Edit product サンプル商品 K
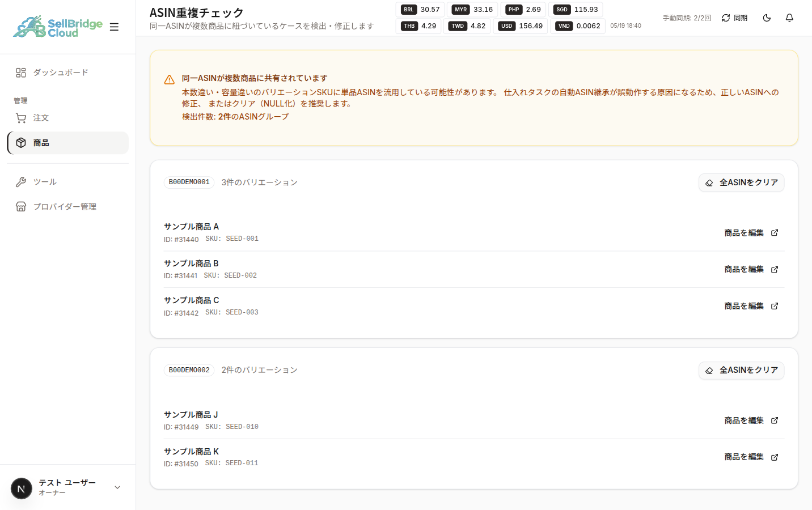Viewport: 812px width, 510px height. (x=751, y=457)
